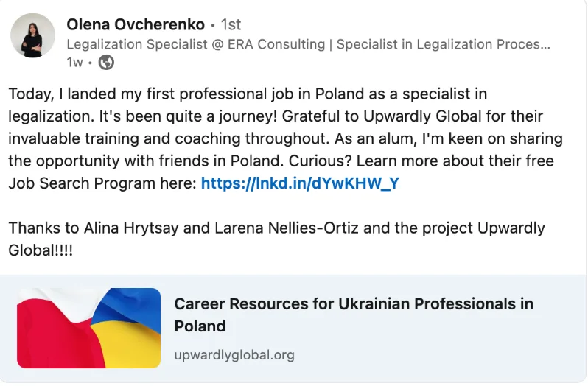Click the Poland and Ukraine flags thumbnail
This screenshot has width=588, height=386.
tap(88, 328)
